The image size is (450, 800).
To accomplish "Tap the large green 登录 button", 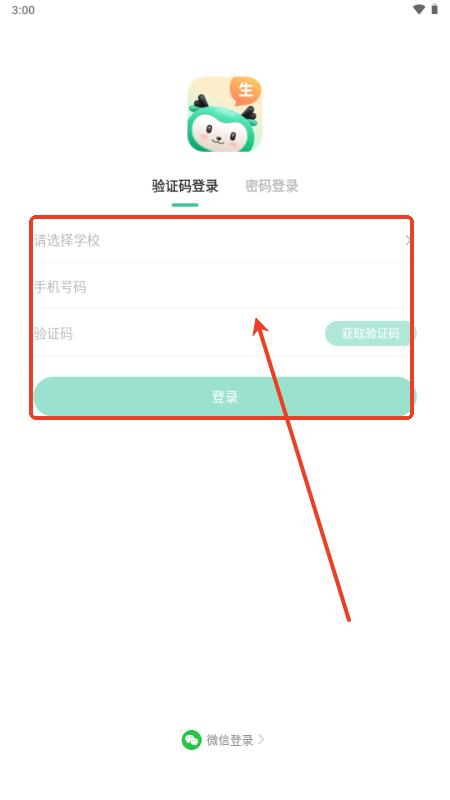I will 225,396.
